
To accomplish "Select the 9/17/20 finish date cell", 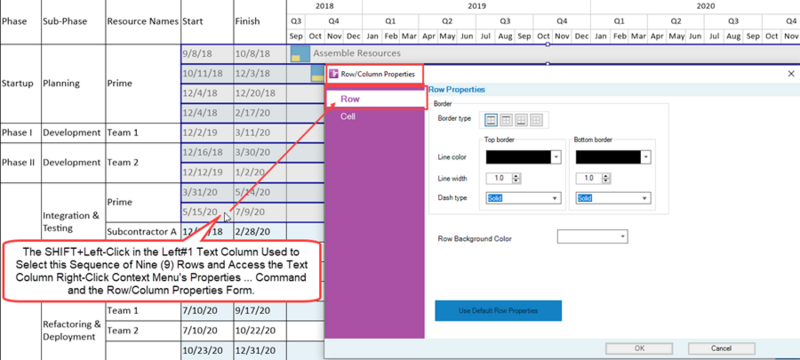I will (260, 311).
